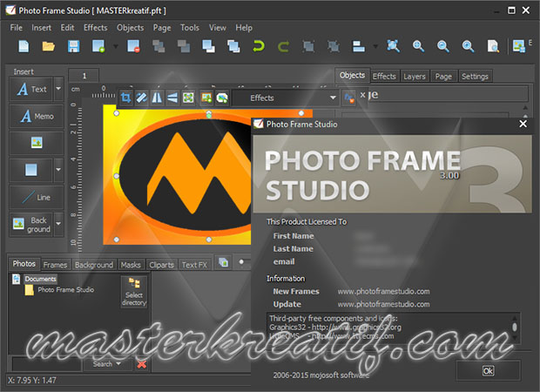Click the Redo green arrow
The image size is (540, 392).
[283, 46]
